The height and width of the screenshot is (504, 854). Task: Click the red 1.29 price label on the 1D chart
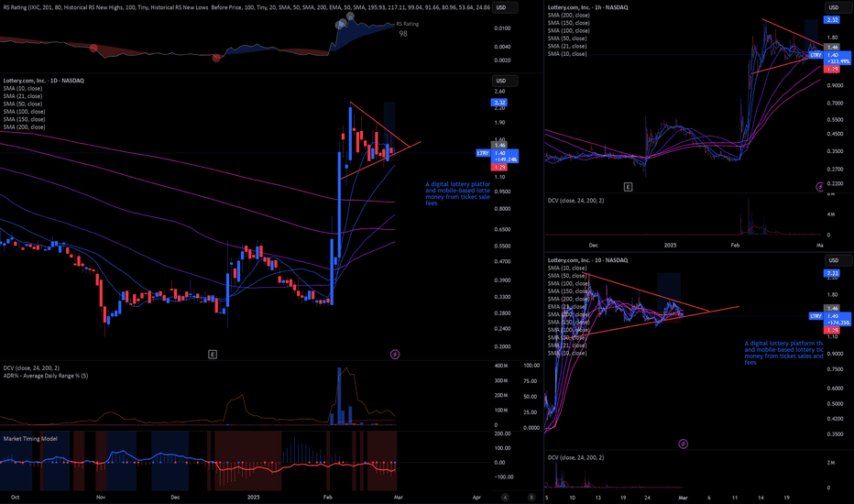(x=499, y=168)
